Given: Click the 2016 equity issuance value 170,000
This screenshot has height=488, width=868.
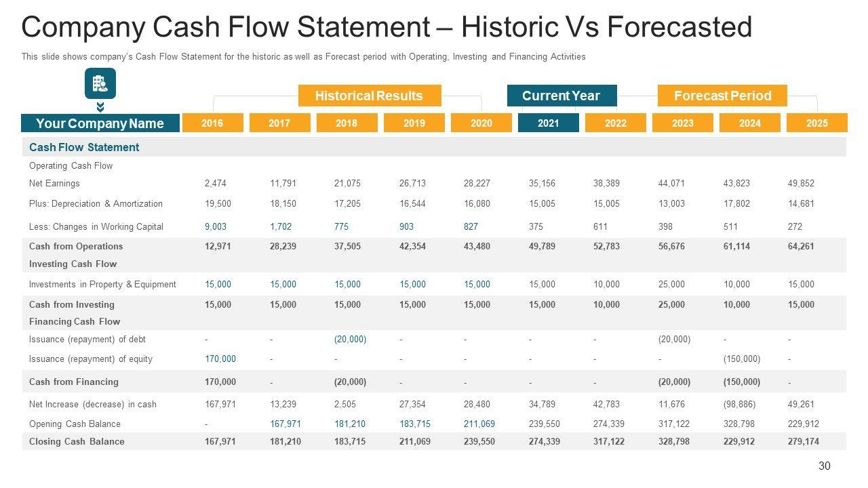Looking at the screenshot, I should [220, 359].
